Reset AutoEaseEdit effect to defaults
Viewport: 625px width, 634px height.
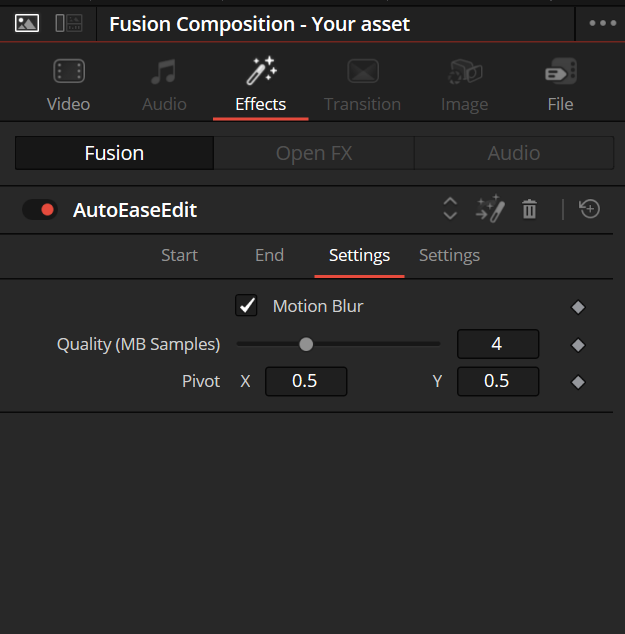coord(589,209)
